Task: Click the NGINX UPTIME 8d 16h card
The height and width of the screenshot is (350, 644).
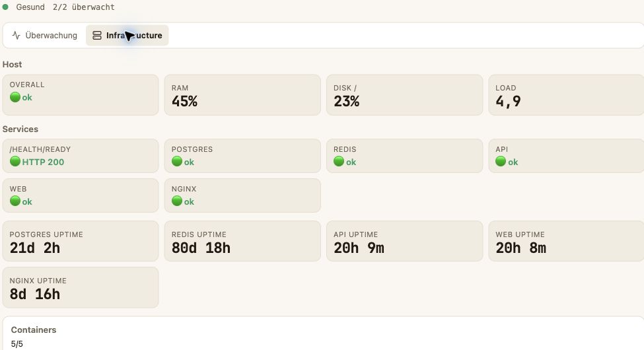Action: click(x=81, y=287)
